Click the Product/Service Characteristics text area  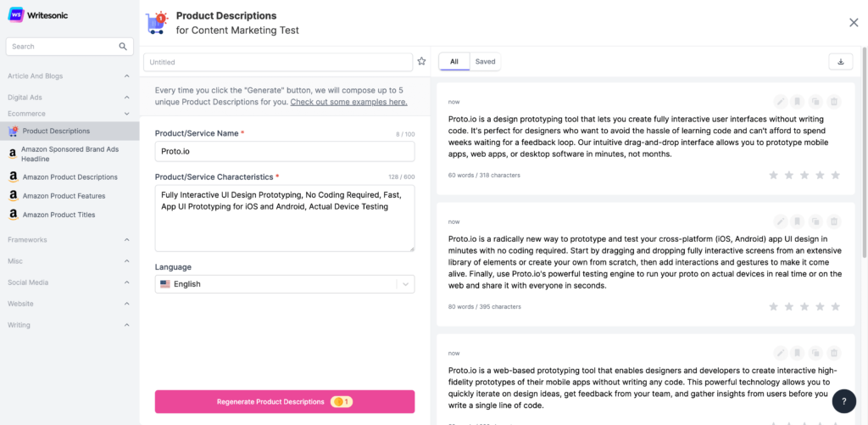[285, 218]
